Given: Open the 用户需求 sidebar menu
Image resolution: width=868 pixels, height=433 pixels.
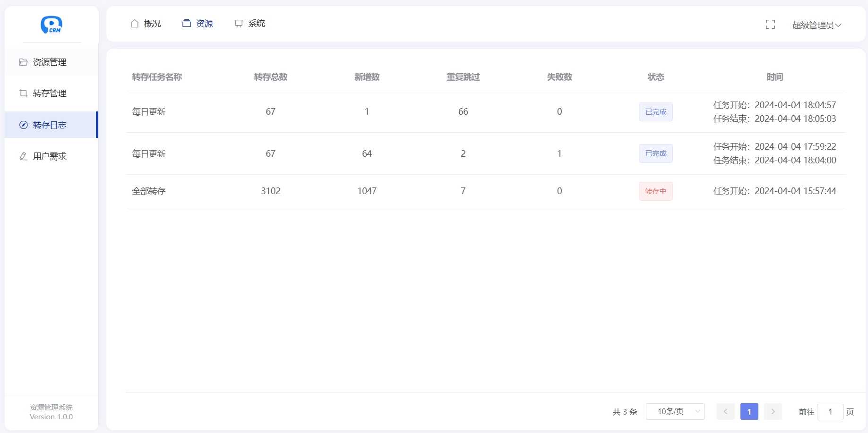Looking at the screenshot, I should pos(50,156).
